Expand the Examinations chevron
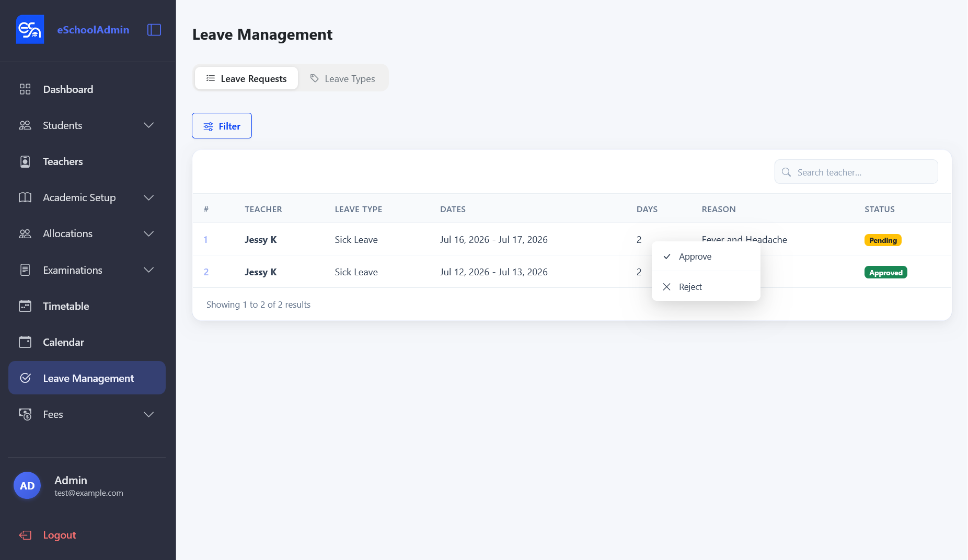The width and height of the screenshot is (968, 560). [149, 270]
